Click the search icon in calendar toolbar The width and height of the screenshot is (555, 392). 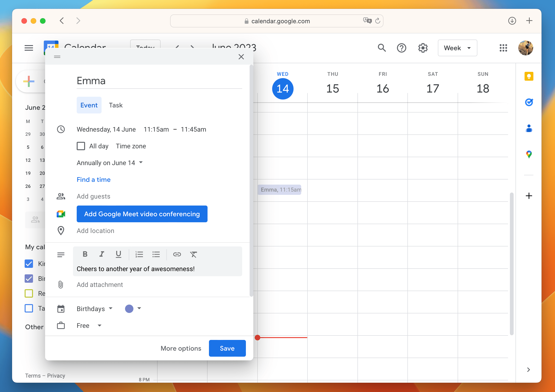382,47
